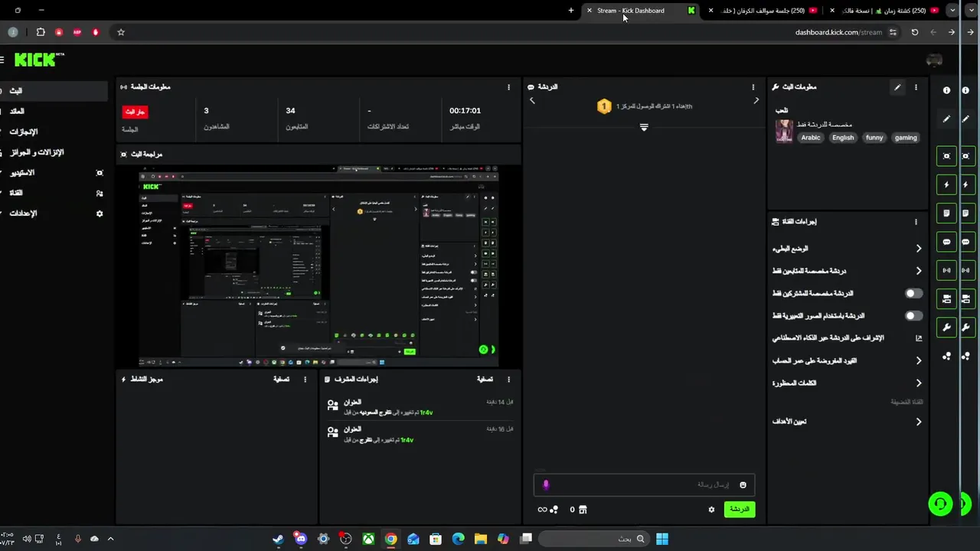980x551 pixels.
Task: Switch to the جلسة سوالف YouTube tab
Action: (763, 11)
